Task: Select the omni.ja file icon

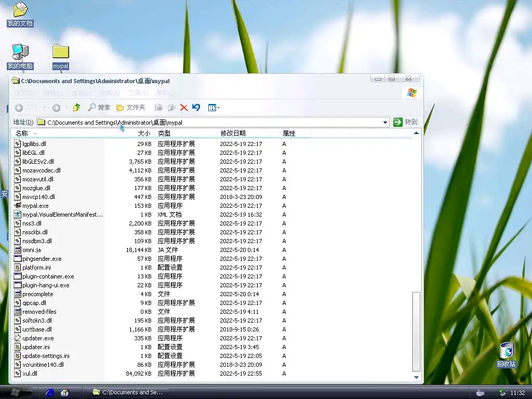Action: (18, 250)
